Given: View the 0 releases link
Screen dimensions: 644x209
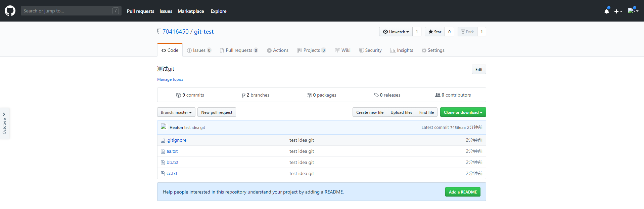Looking at the screenshot, I should (x=387, y=95).
